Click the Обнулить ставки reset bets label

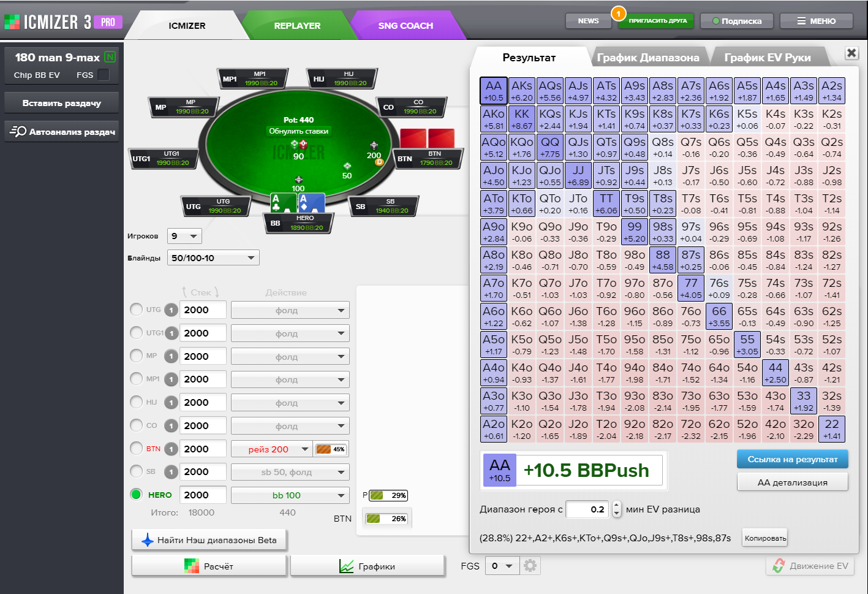299,131
